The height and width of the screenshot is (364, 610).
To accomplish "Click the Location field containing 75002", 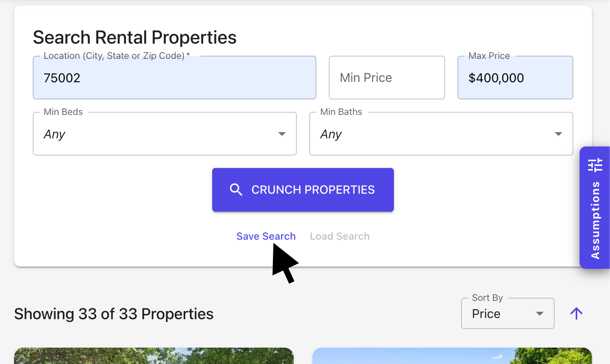I will click(174, 78).
